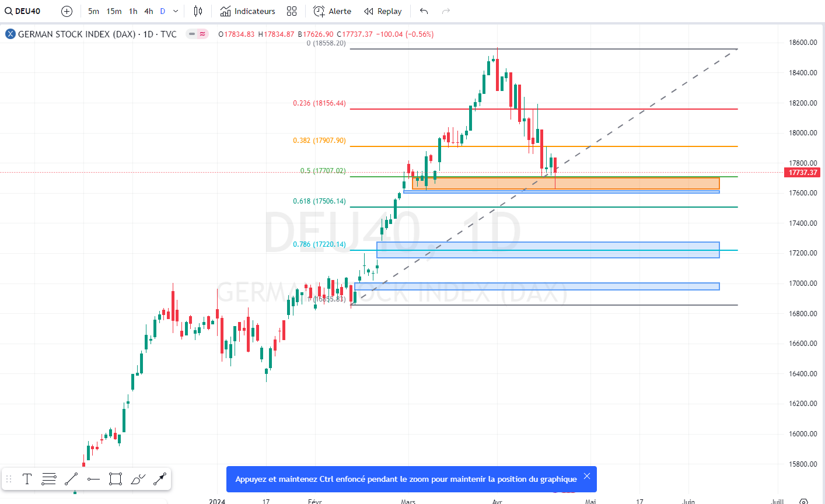This screenshot has width=825, height=504.
Task: Select the orange rectangle zone near 17650
Action: tap(565, 183)
